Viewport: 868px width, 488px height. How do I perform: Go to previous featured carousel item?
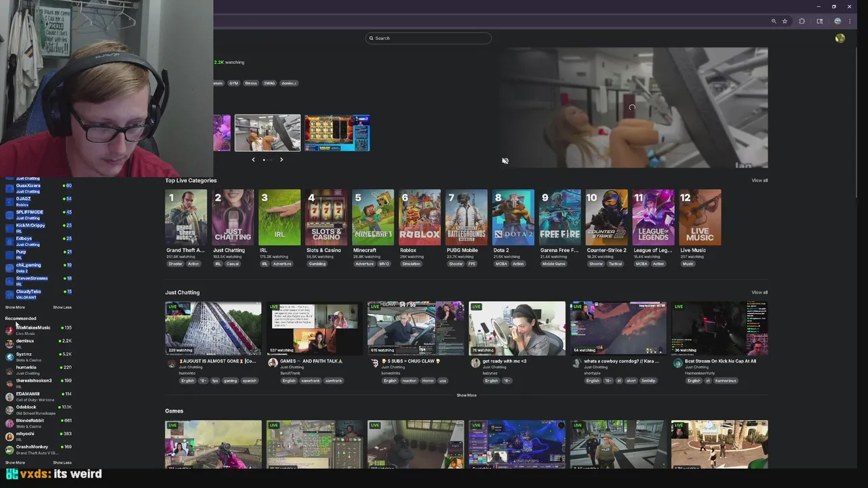pos(254,159)
